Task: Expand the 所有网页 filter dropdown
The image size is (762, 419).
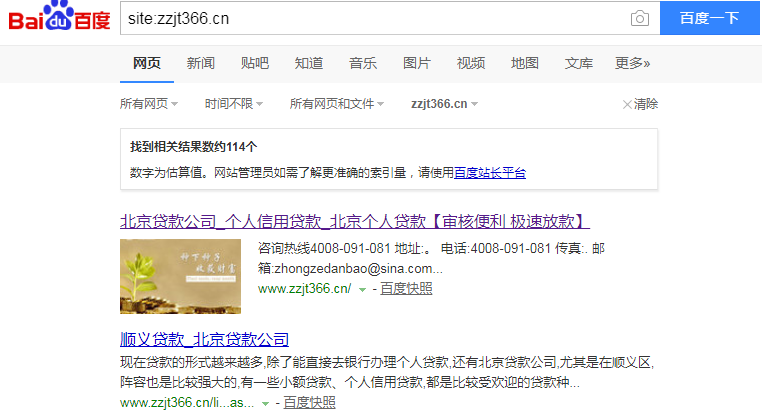Action: (x=149, y=104)
